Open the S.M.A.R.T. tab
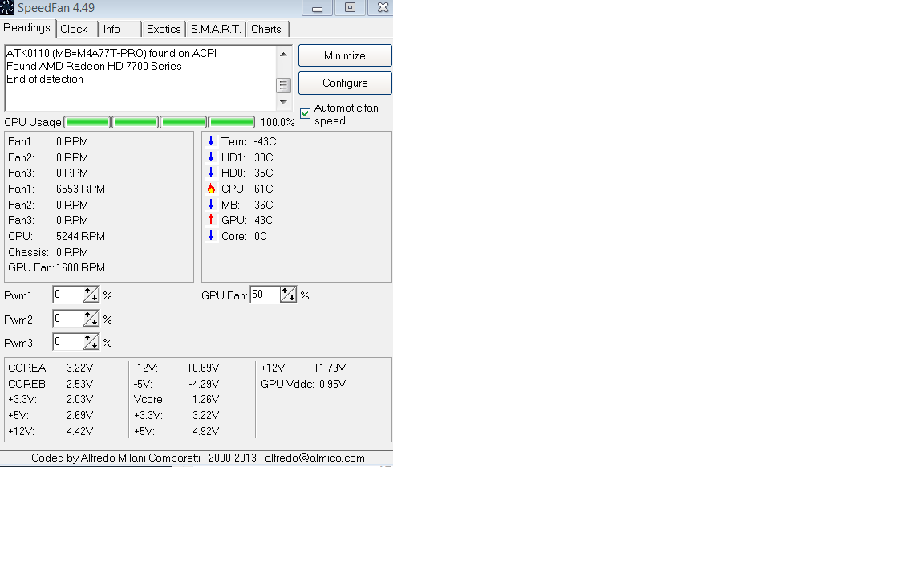Image resolution: width=924 pixels, height=578 pixels. [216, 29]
